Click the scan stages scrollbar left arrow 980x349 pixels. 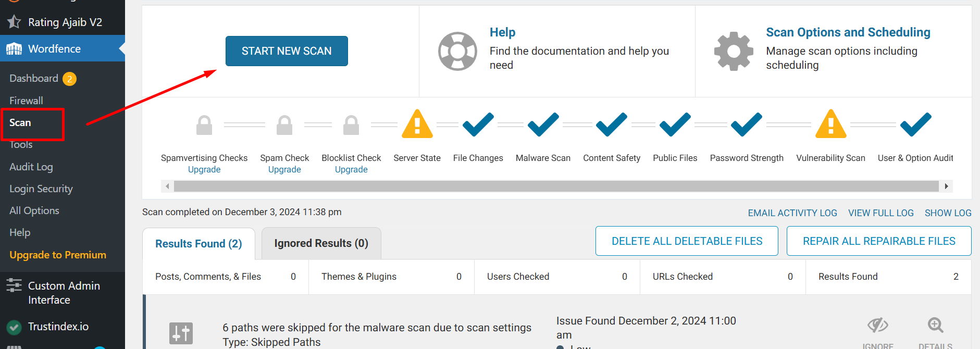tap(167, 186)
